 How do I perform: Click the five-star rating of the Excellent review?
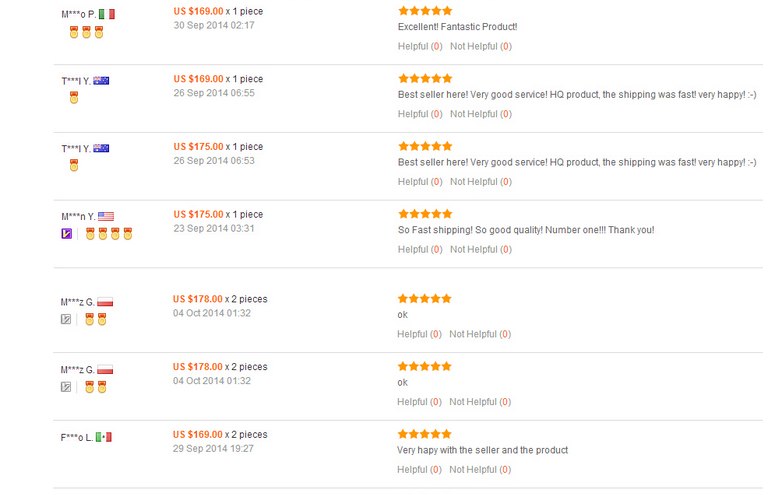(425, 11)
